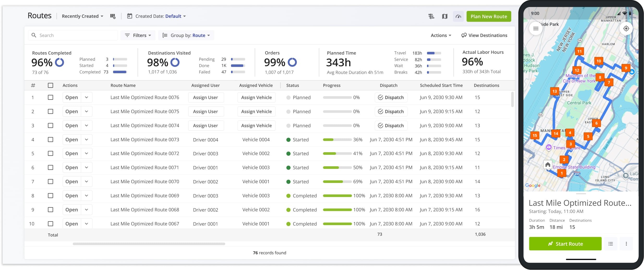
Task: Check the box for Route 0076
Action: (51, 97)
